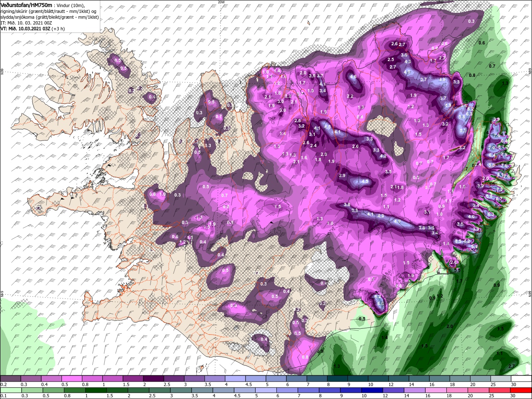Pick the rain legend 0.1–0.3 pale green swatch
532x399 pixels.
coord(10,390)
